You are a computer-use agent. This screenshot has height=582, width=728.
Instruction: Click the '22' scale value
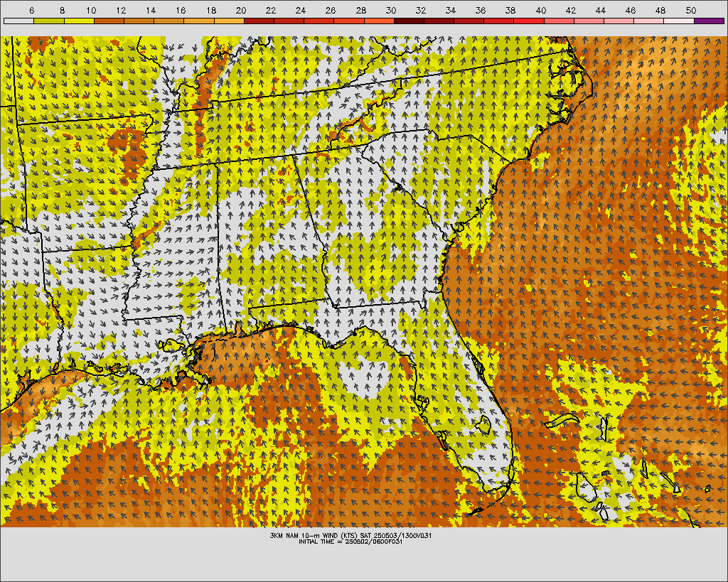[271, 10]
